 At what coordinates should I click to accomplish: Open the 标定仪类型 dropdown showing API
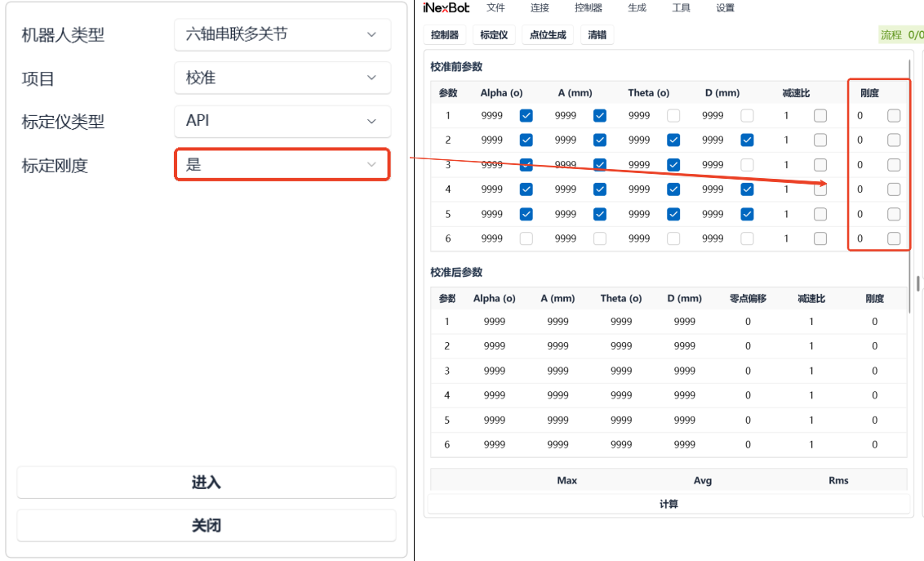point(282,121)
